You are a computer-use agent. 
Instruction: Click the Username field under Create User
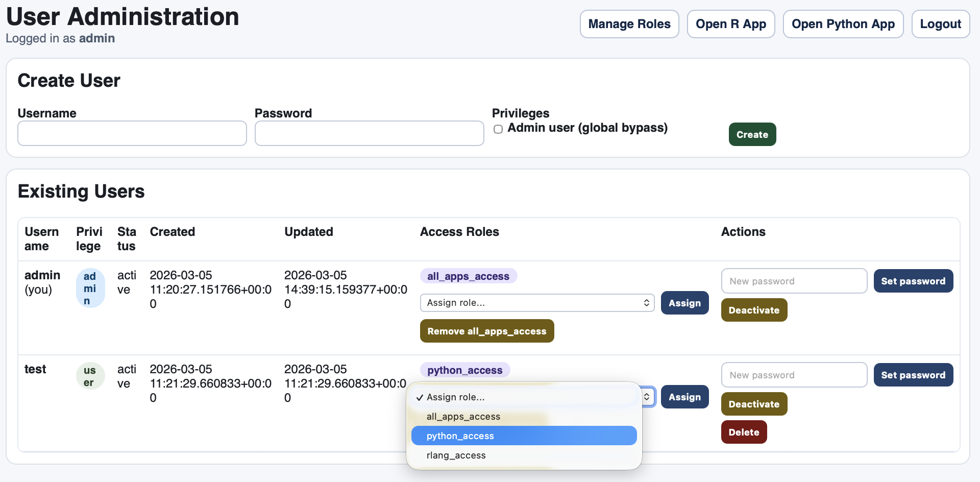132,133
